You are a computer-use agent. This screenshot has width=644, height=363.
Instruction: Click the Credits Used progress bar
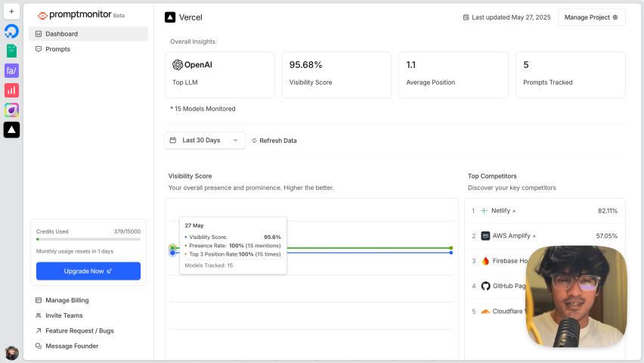[x=88, y=239]
